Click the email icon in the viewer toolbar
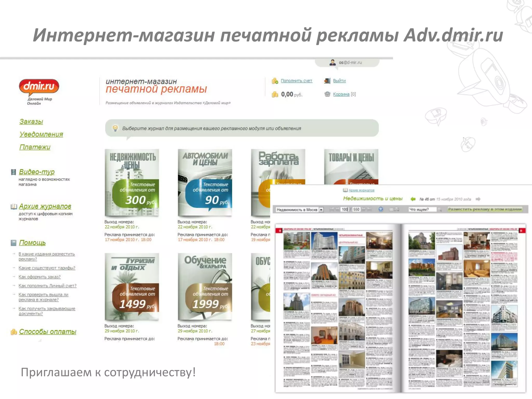 coord(391,209)
